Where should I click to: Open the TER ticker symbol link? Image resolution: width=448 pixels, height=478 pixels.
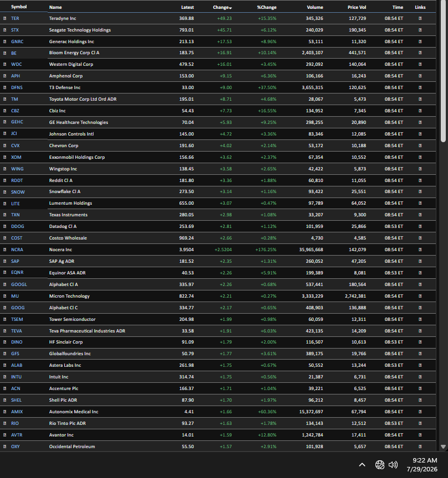tap(15, 18)
